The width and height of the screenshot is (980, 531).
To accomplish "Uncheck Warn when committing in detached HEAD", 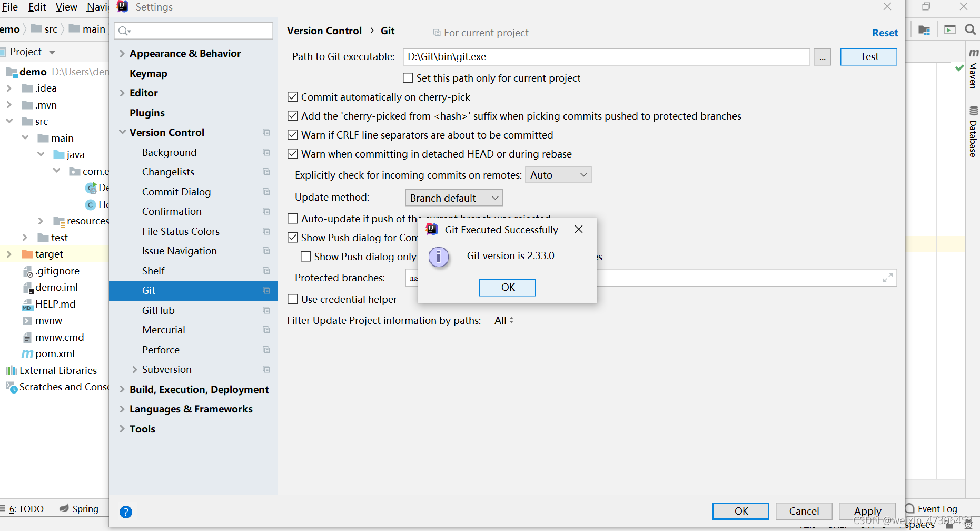I will pos(293,154).
